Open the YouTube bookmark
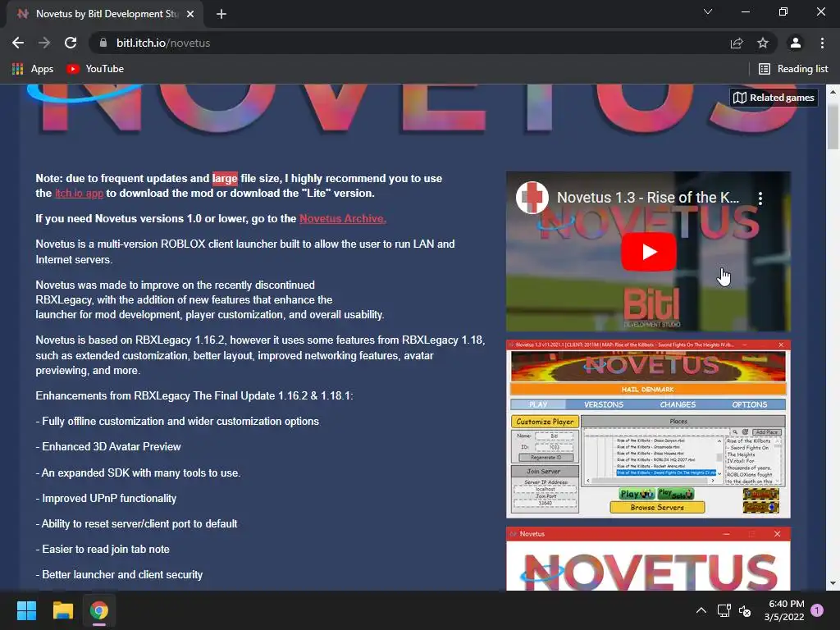 pos(95,69)
